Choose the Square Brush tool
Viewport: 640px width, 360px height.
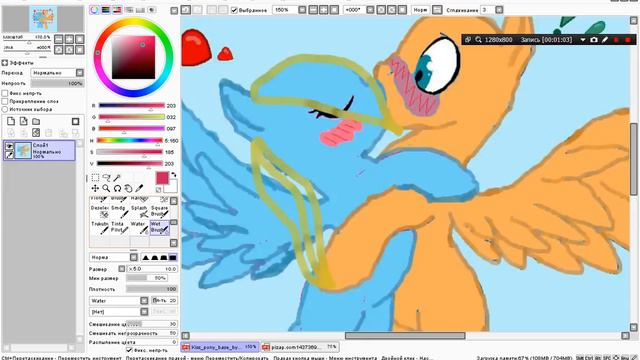pyautogui.click(x=160, y=211)
